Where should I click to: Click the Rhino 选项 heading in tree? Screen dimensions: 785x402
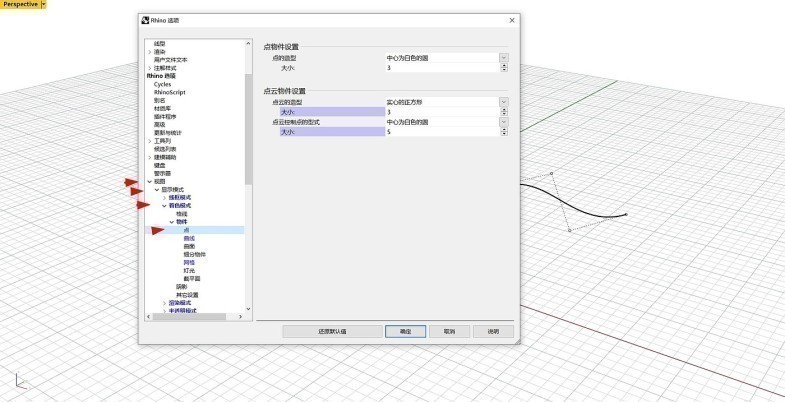coord(161,76)
